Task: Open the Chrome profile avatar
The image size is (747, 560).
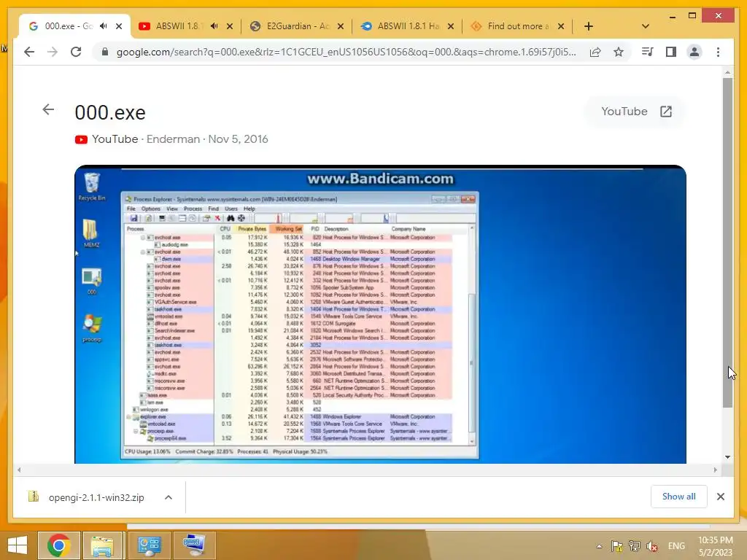Action: point(694,52)
